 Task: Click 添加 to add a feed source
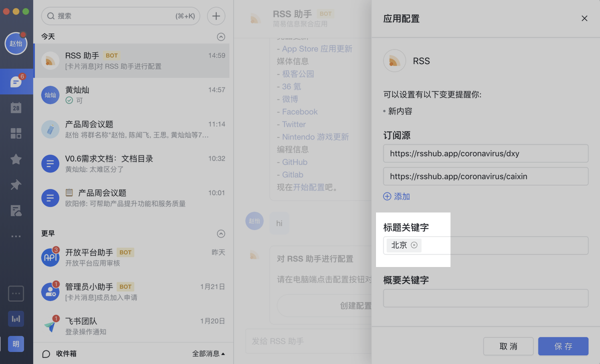pos(397,196)
